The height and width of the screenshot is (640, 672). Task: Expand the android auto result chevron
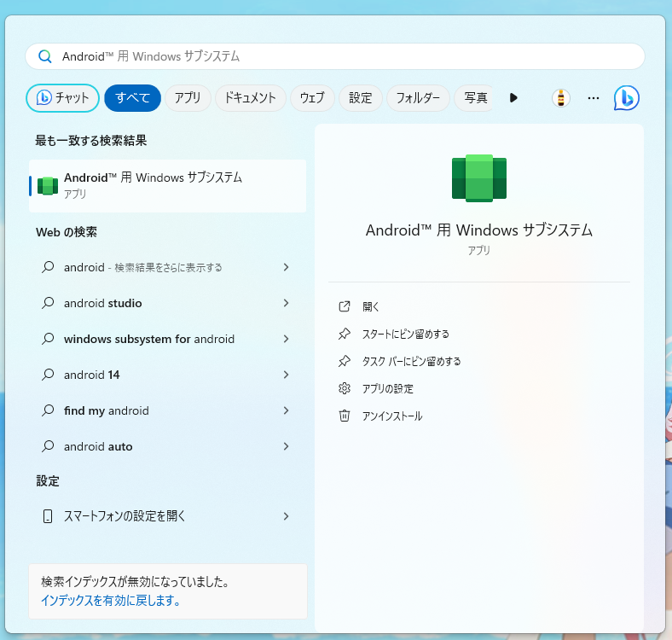pyautogui.click(x=287, y=446)
